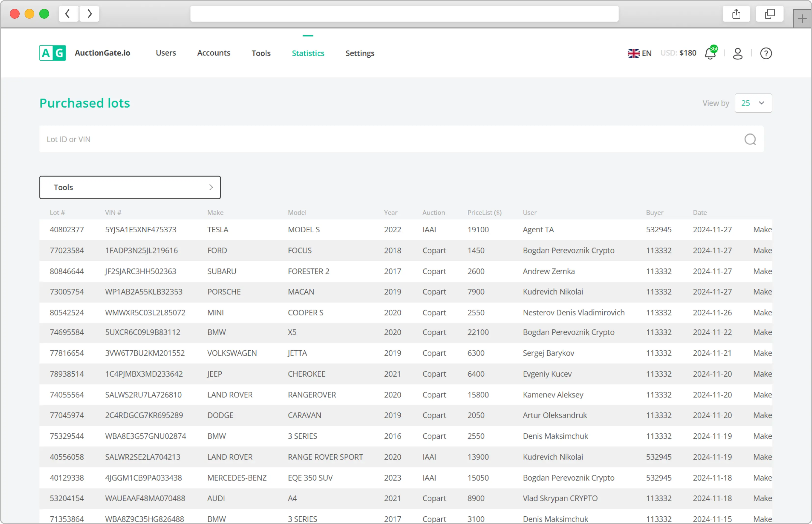Go to Settings
The image size is (812, 524).
(x=360, y=53)
